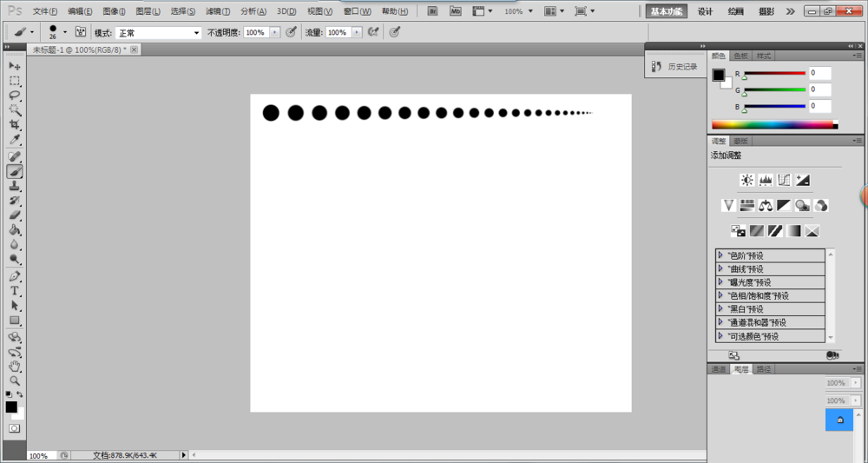Image resolution: width=868 pixels, height=463 pixels.
Task: Select the Zoom tool
Action: (x=15, y=380)
